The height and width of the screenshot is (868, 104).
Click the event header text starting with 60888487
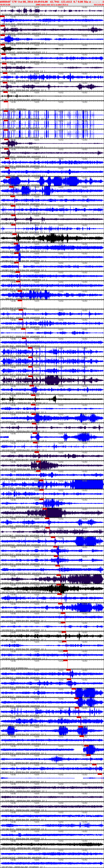tap(52, 2)
